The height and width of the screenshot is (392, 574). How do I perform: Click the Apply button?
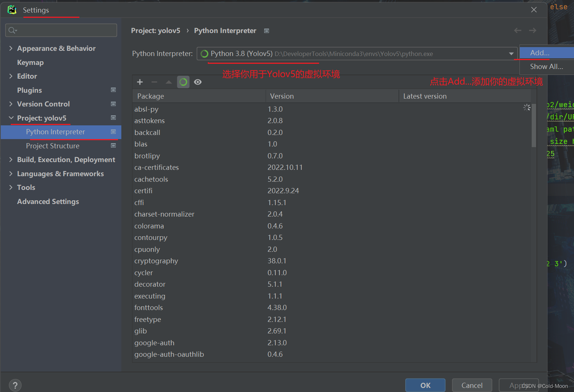(519, 385)
